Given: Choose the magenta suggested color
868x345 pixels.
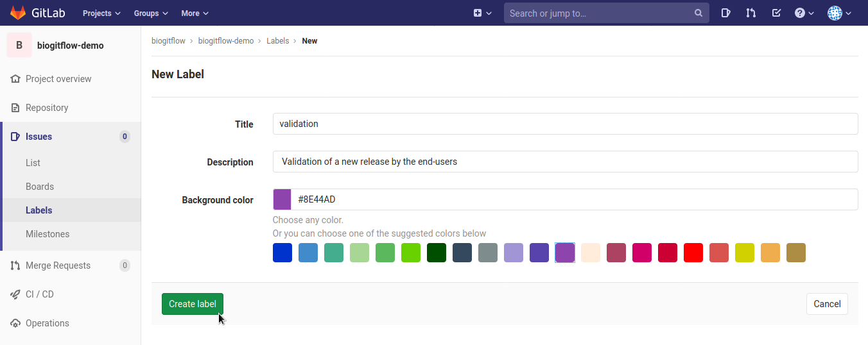Looking at the screenshot, I should 642,253.
